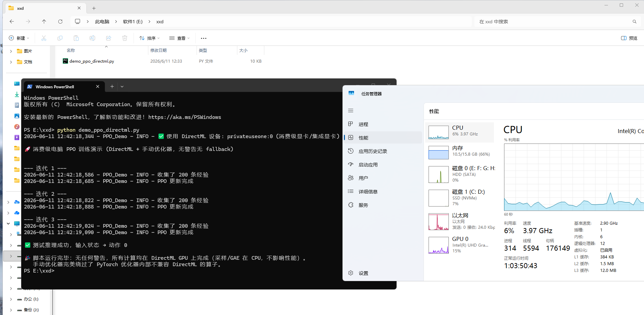Open the See more options ellipsis
The image size is (644, 315).
tap(204, 38)
